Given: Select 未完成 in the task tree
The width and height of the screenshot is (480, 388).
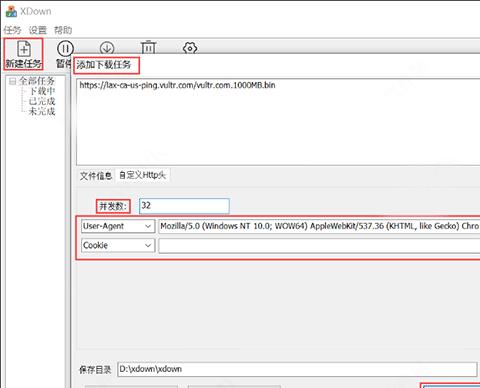Looking at the screenshot, I should click(42, 111).
